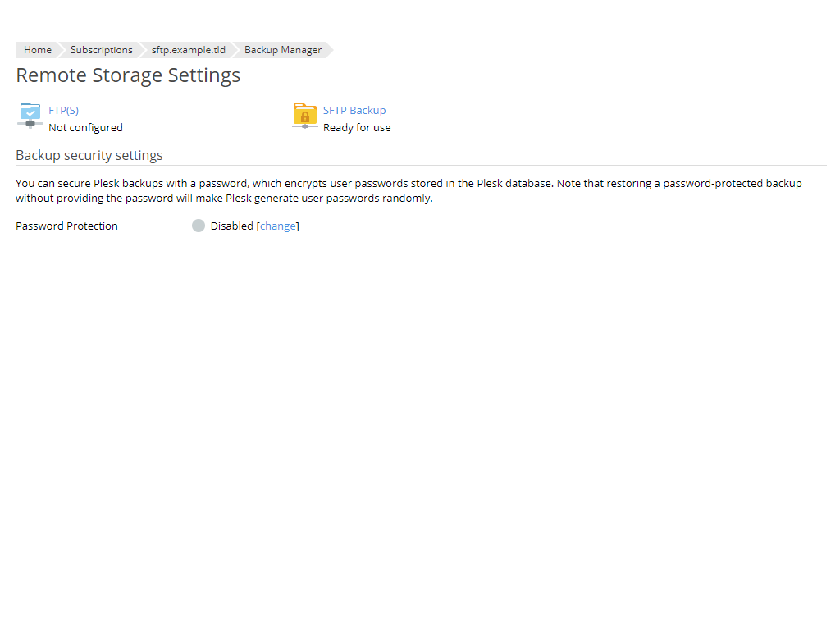Click the Not configured status text
This screenshot has height=630, width=840.
[85, 127]
